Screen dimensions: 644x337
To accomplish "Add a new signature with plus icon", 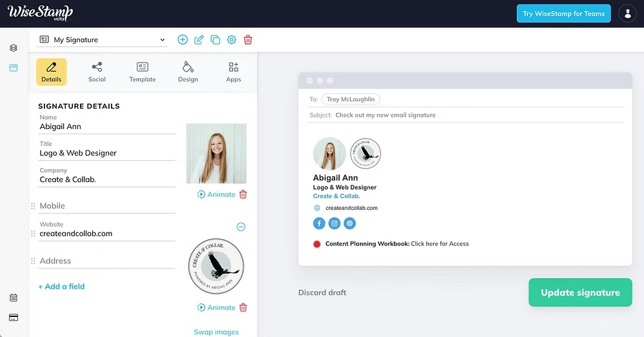I will point(183,39).
